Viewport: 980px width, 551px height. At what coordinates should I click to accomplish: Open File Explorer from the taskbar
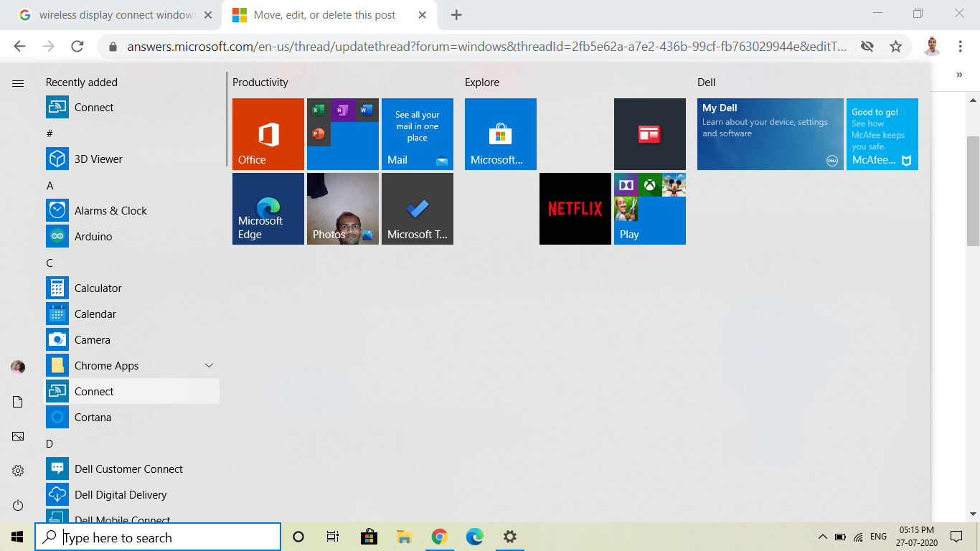point(404,537)
